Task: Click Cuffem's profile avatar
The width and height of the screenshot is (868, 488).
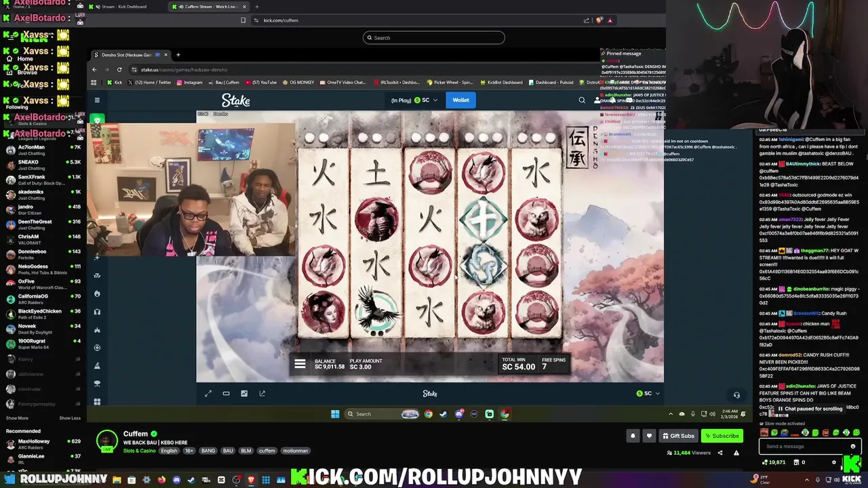Action: (106, 441)
